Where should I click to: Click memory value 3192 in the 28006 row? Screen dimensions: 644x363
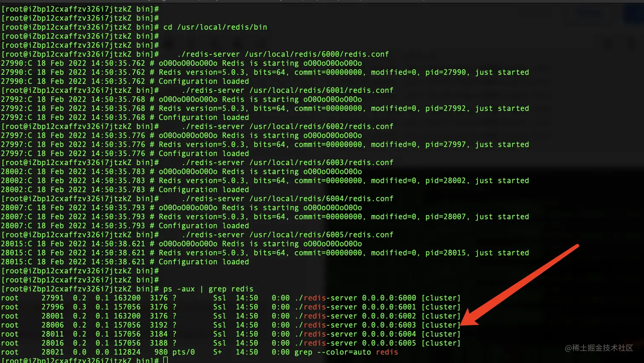pos(158,325)
